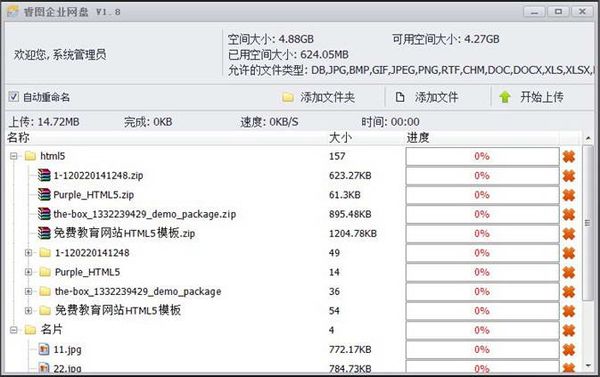Remove the-box_1332239429_demo_package folder using its X
Image resolution: width=600 pixels, height=377 pixels.
pyautogui.click(x=569, y=292)
